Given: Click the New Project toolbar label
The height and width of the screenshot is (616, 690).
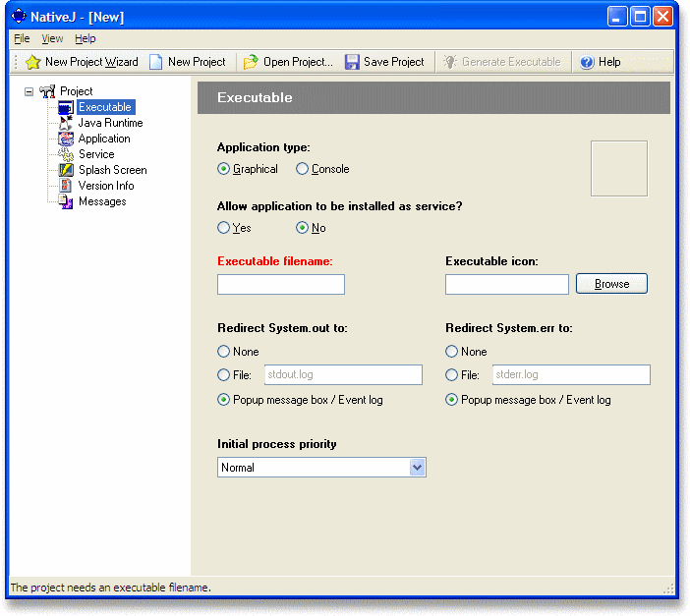Looking at the screenshot, I should (x=197, y=62).
